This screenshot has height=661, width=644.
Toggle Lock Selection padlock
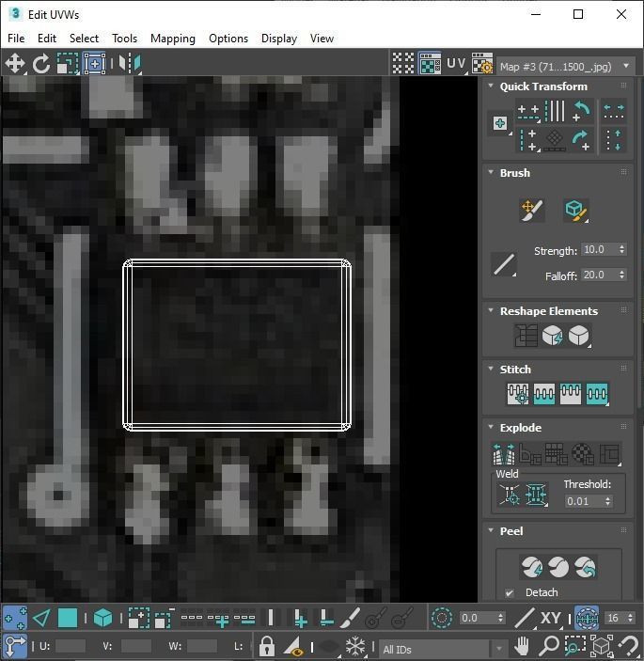click(x=267, y=646)
